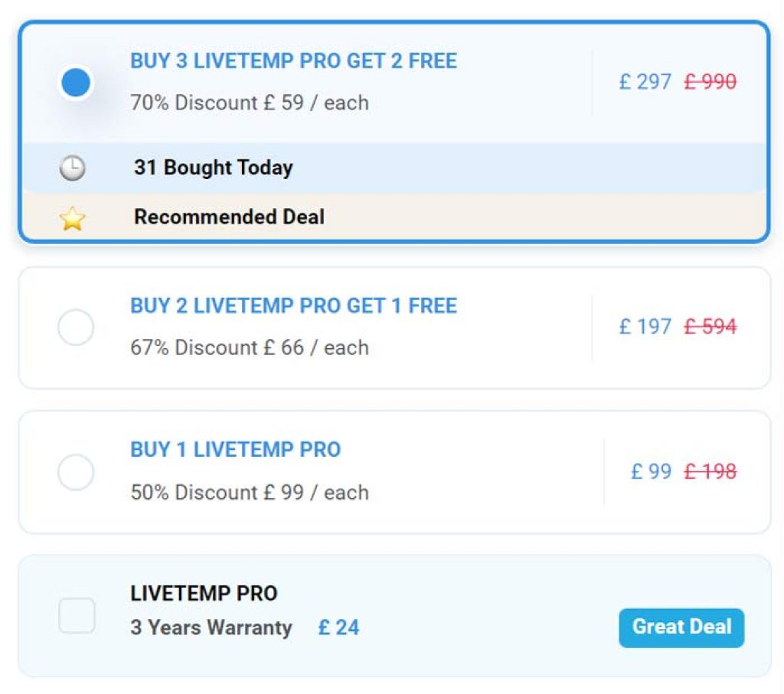Click the £24 warranty price
Viewport: 784px width, 694px height.
click(x=339, y=627)
